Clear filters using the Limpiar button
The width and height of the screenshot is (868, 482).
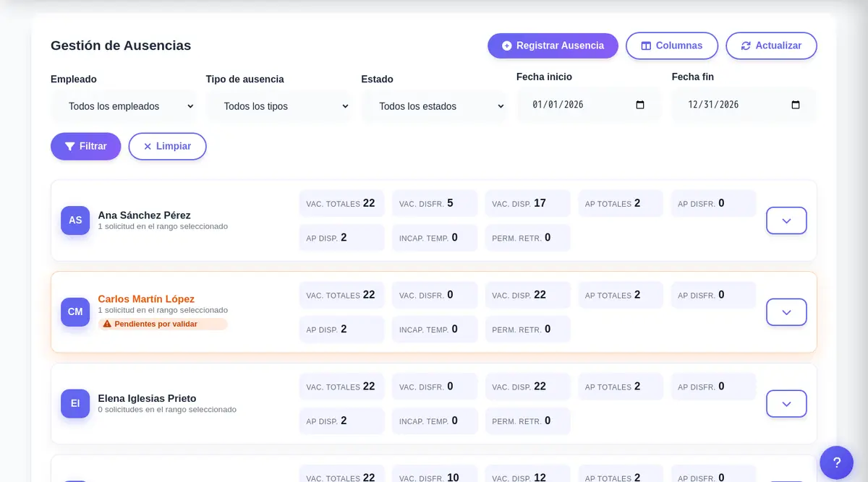pyautogui.click(x=167, y=146)
